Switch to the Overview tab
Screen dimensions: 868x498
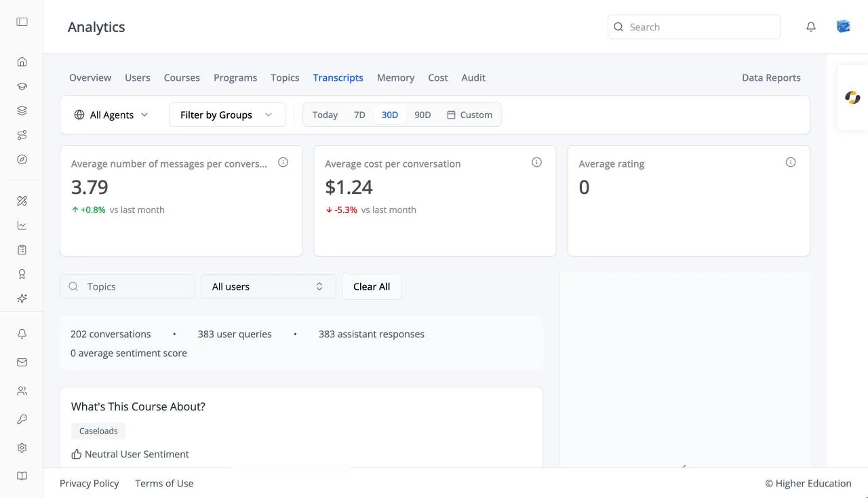click(90, 77)
